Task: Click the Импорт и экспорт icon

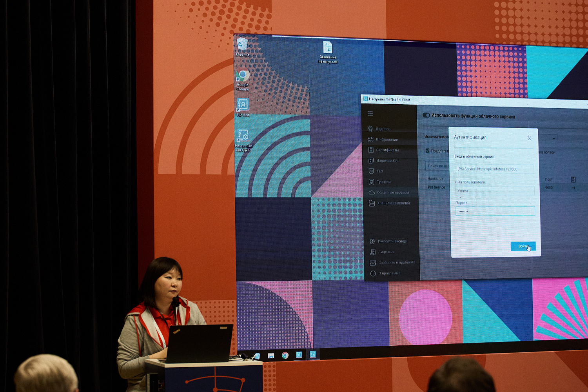Action: click(x=372, y=241)
